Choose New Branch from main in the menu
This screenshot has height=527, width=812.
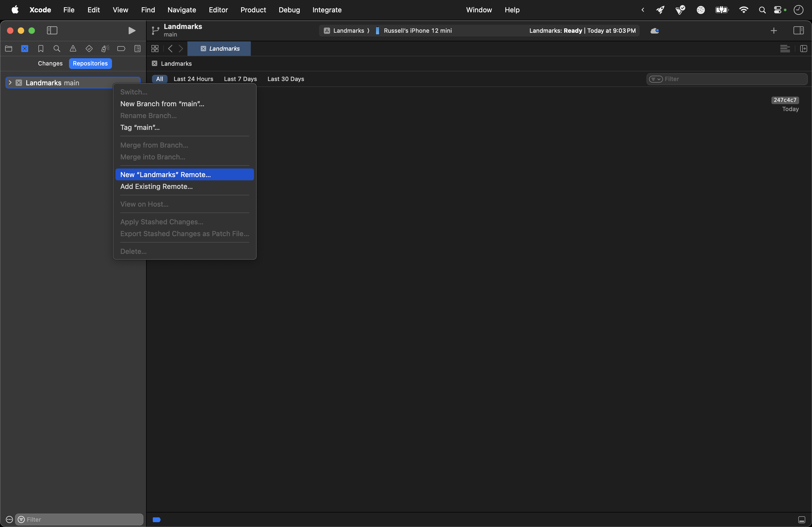click(x=162, y=104)
